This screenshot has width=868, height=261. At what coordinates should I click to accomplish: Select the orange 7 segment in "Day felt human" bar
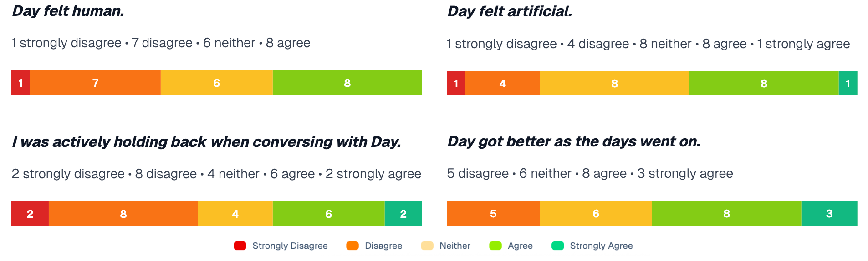point(95,83)
